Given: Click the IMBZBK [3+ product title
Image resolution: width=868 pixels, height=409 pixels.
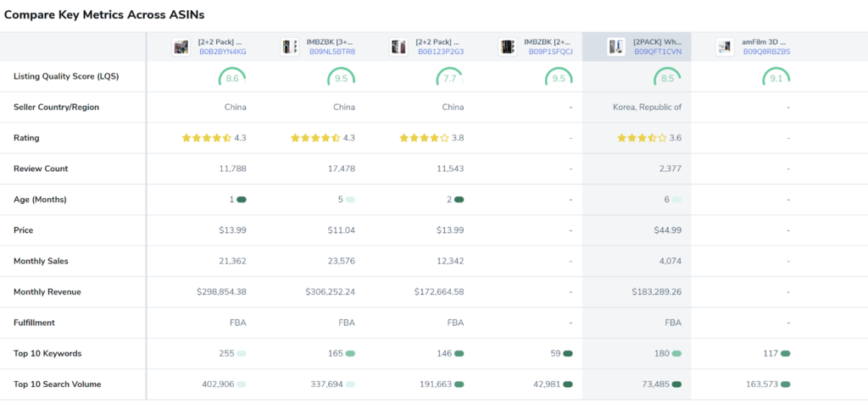Looking at the screenshot, I should click(x=330, y=41).
